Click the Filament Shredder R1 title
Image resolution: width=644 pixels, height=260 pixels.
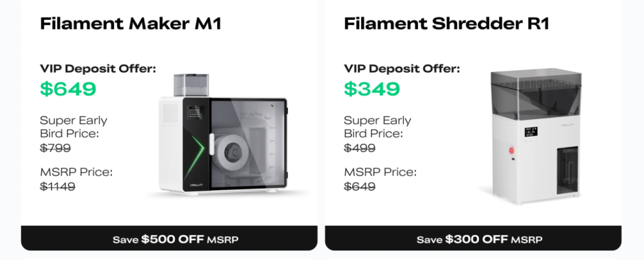[x=447, y=24]
